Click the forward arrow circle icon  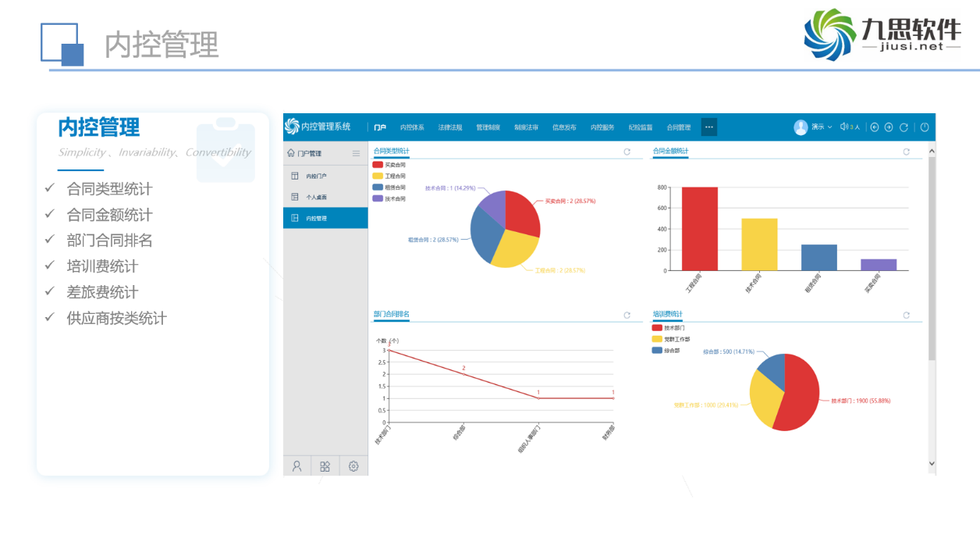click(x=889, y=127)
